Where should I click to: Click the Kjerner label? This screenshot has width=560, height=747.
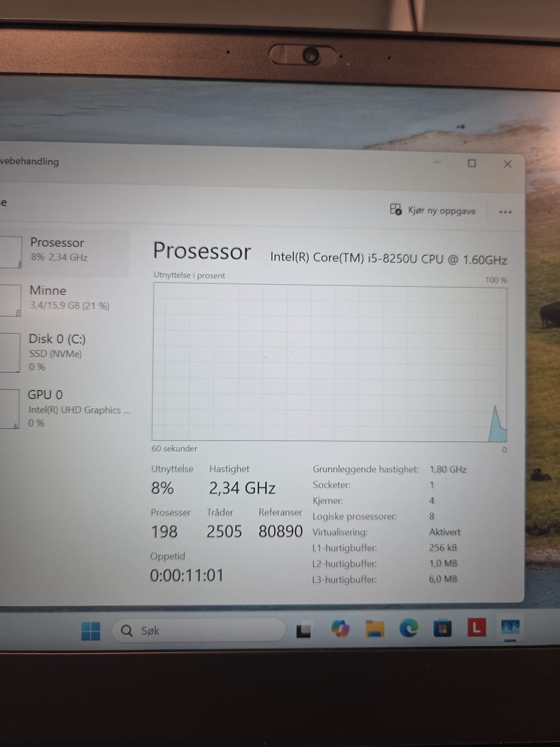click(328, 501)
